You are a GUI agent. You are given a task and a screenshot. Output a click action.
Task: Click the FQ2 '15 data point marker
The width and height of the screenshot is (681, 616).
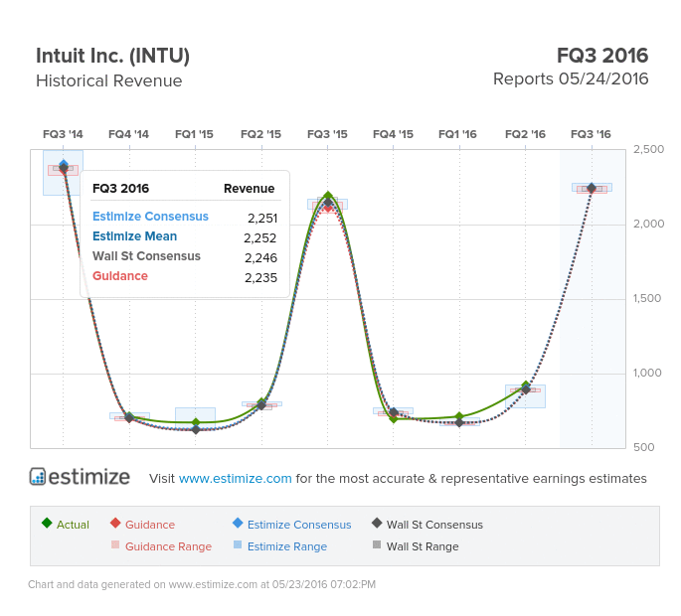261,404
